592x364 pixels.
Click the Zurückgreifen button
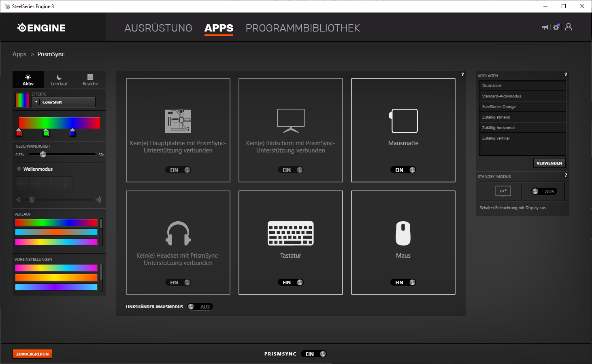[x=32, y=354]
